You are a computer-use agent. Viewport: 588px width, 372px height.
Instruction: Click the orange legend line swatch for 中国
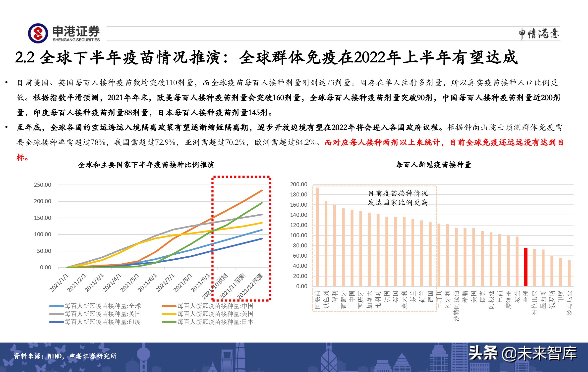point(169,306)
